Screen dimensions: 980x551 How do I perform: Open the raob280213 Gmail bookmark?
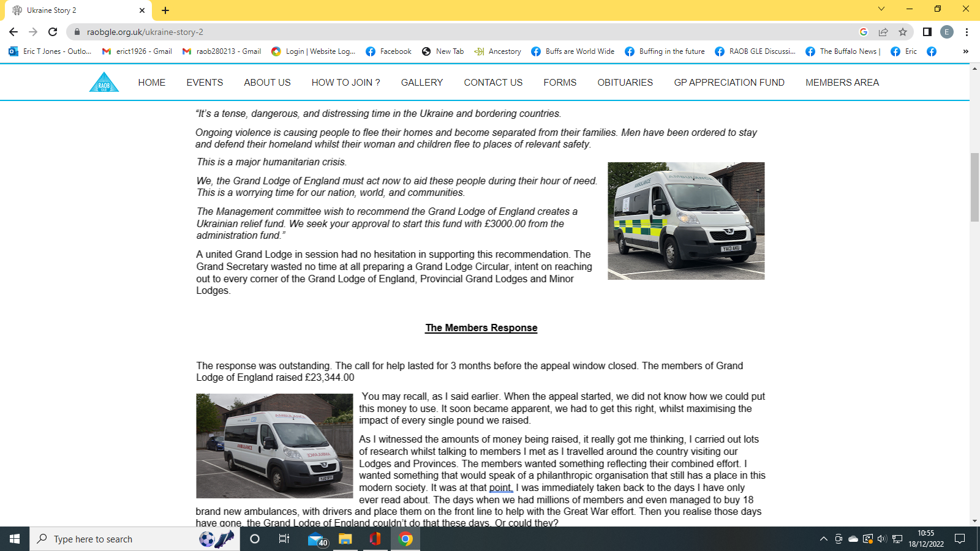222,51
